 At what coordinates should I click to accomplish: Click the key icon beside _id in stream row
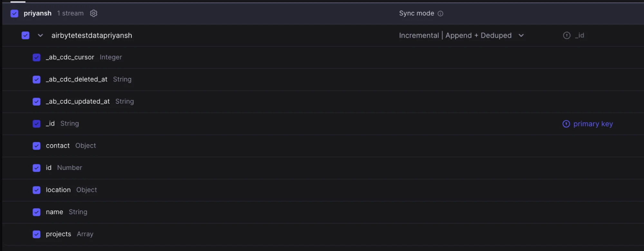pyautogui.click(x=567, y=35)
